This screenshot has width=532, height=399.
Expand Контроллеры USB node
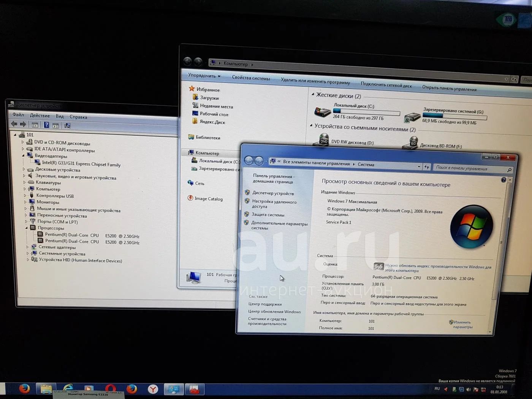click(25, 195)
